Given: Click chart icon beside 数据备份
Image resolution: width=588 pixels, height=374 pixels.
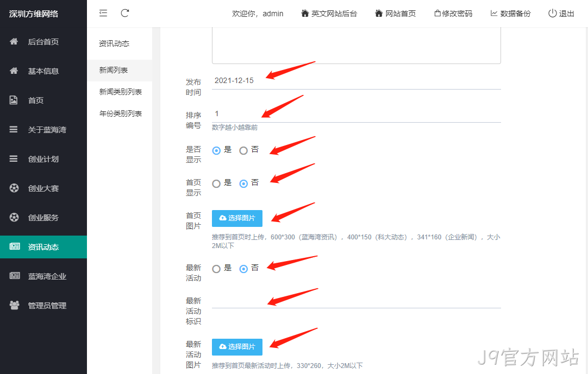Looking at the screenshot, I should 494,14.
